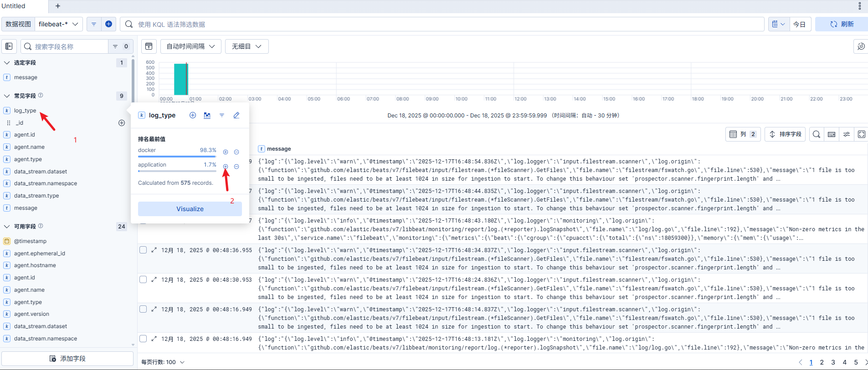Select the checkbox for the 00:48:36.955 row
This screenshot has width=868, height=370.
[x=143, y=250]
